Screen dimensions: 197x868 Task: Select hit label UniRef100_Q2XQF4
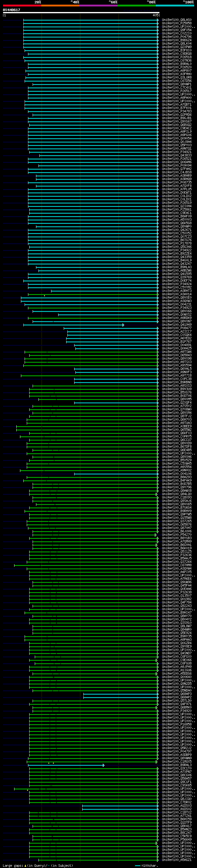(x=177, y=403)
